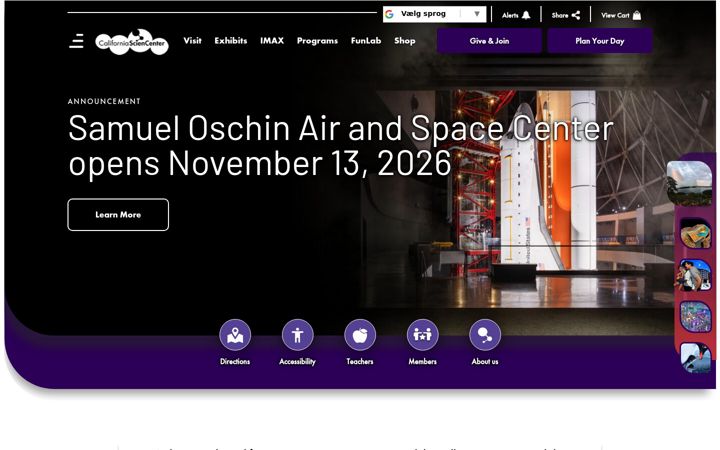Click the Teachers apple icon

point(360,335)
